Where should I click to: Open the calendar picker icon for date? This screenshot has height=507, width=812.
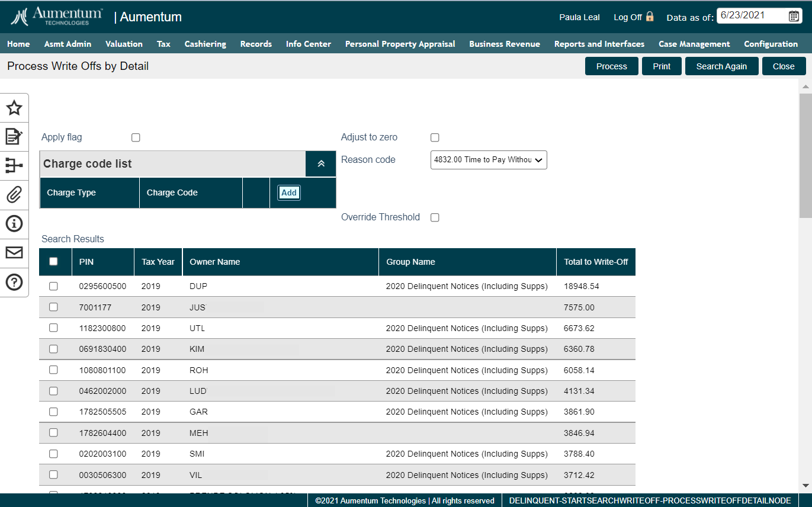pyautogui.click(x=794, y=17)
